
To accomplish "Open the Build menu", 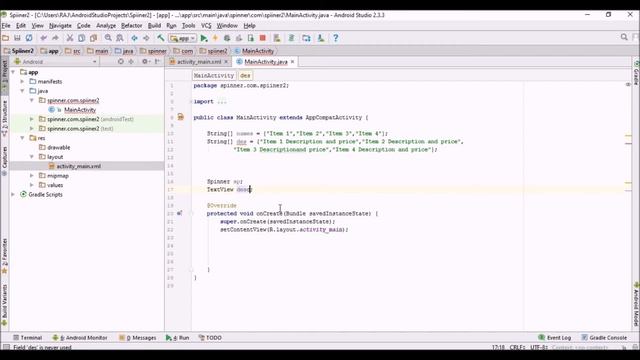I will pos(154,25).
